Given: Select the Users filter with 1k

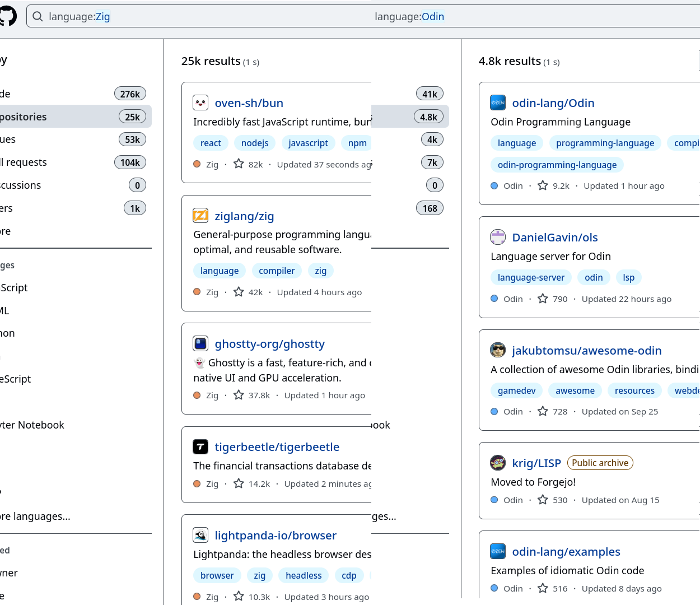Looking at the screenshot, I should pos(75,208).
